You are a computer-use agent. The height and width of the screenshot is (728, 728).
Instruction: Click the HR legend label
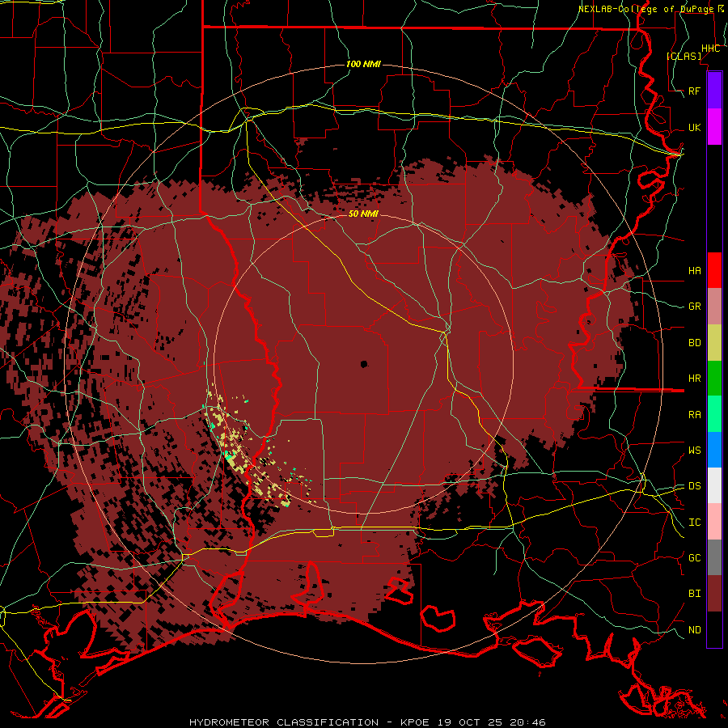[x=694, y=379]
